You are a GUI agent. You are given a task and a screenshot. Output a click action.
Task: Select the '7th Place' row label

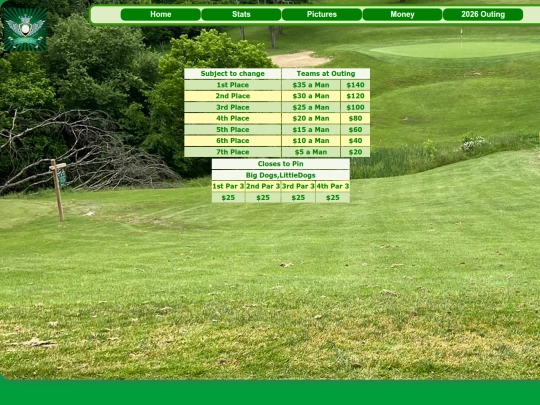click(x=233, y=152)
